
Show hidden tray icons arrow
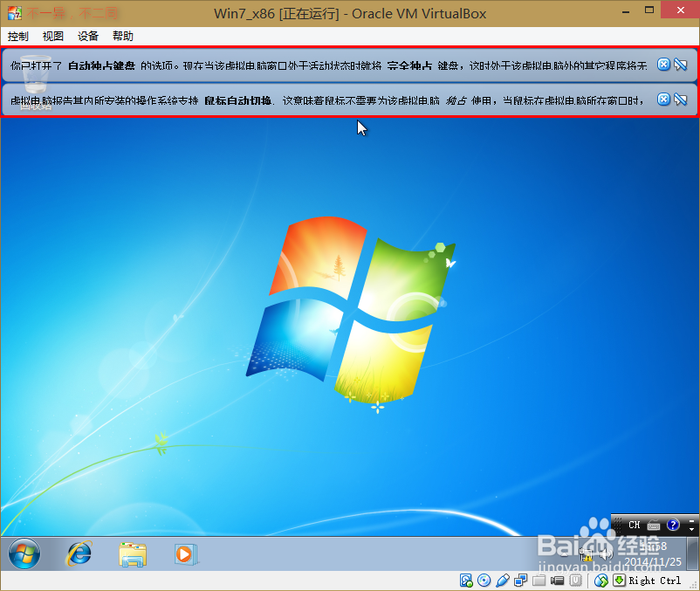pos(565,554)
